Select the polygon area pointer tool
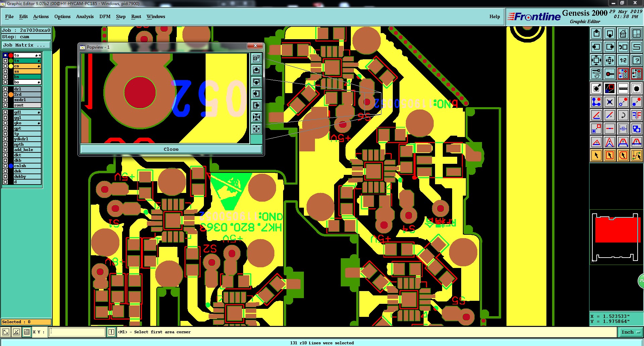This screenshot has width=644, height=346. coord(623,155)
